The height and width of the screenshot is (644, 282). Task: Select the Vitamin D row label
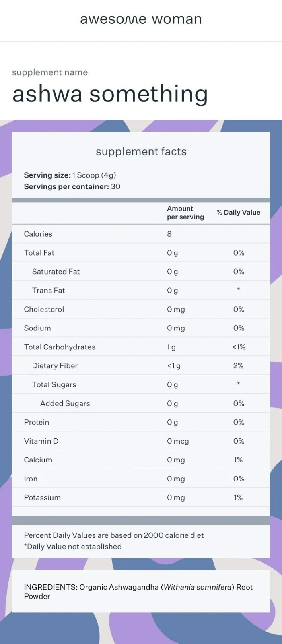click(x=41, y=441)
